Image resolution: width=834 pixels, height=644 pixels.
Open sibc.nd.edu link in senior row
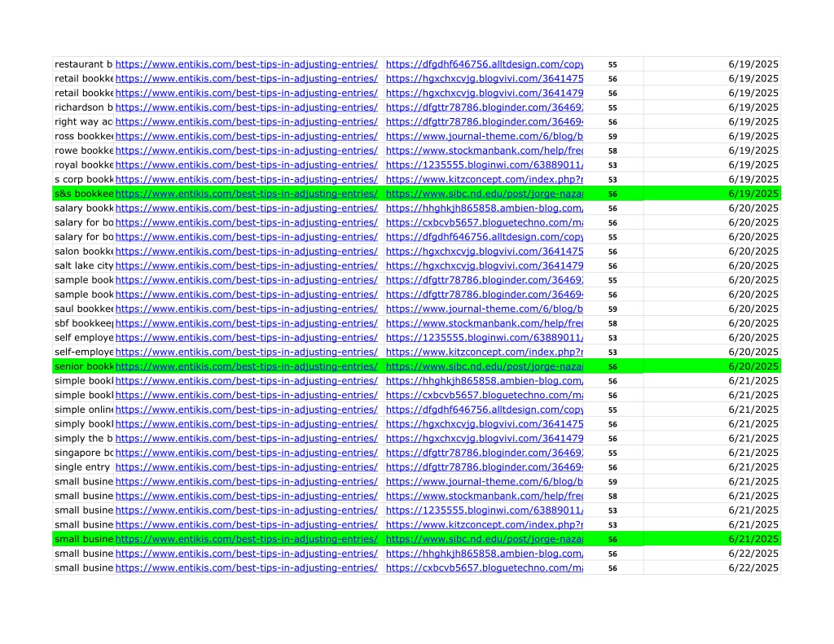coord(484,366)
